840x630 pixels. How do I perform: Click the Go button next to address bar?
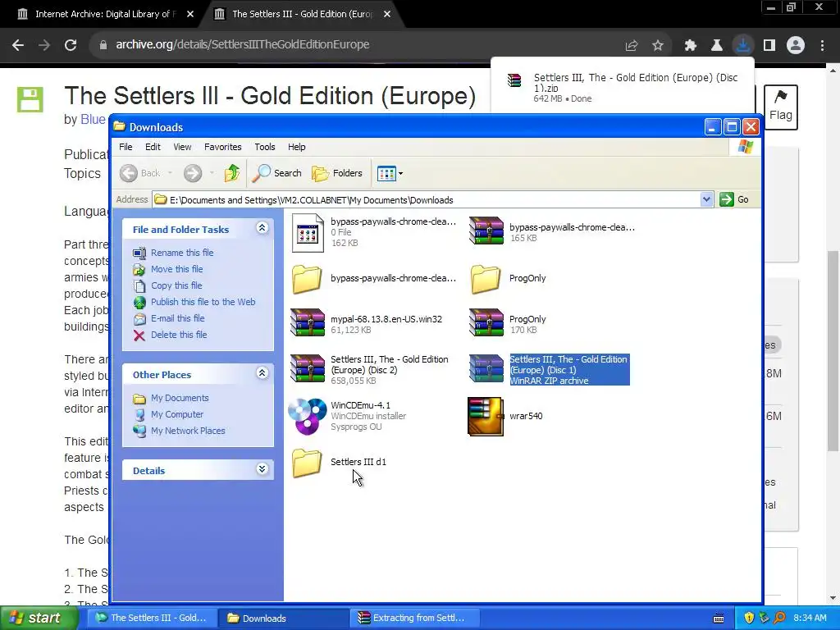pos(734,199)
